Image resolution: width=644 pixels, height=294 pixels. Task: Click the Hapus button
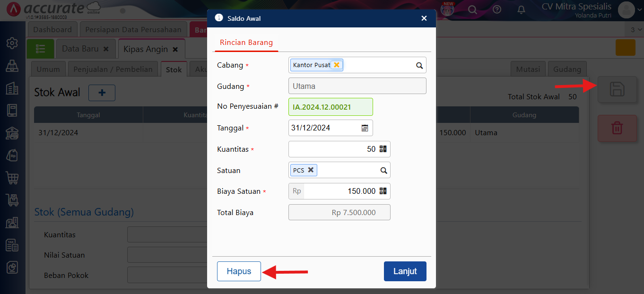coord(238,271)
